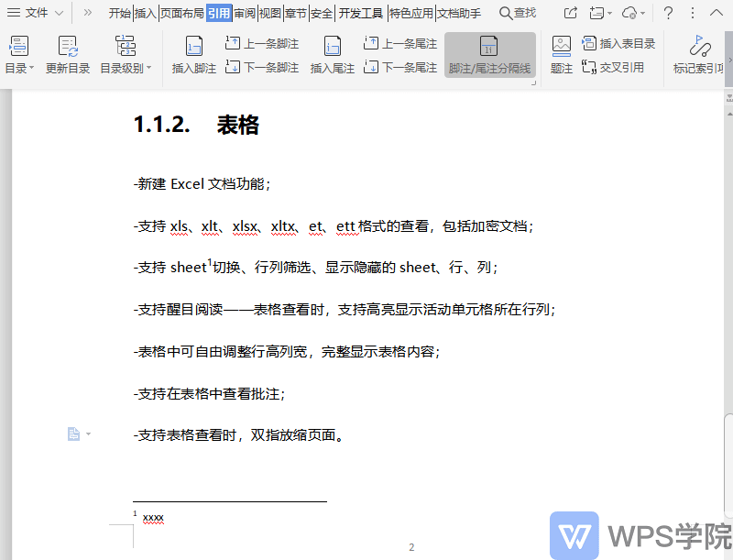Toggle the footnote/endnote separator line (脚注/尾注分隔线)

point(489,55)
